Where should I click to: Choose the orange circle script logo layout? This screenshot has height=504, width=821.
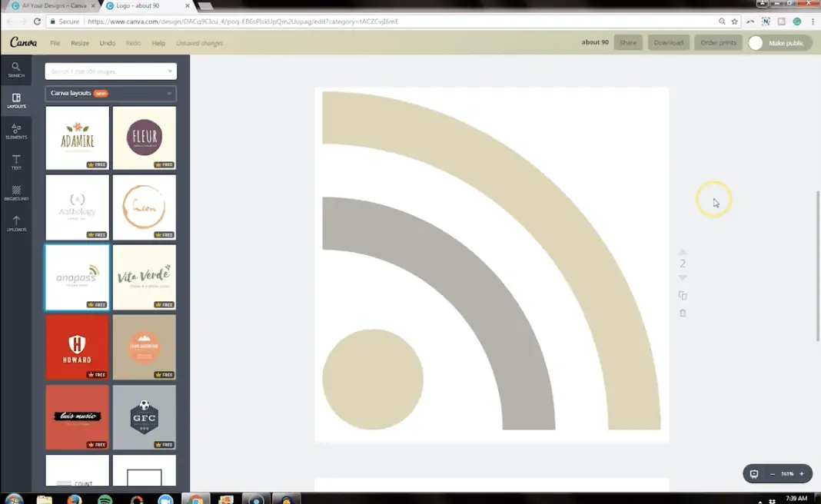(144, 207)
